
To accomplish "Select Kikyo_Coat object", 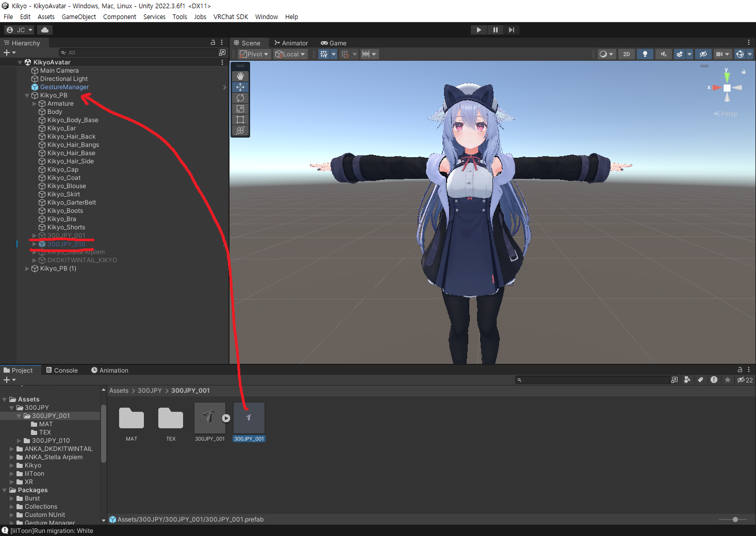I will [x=64, y=178].
